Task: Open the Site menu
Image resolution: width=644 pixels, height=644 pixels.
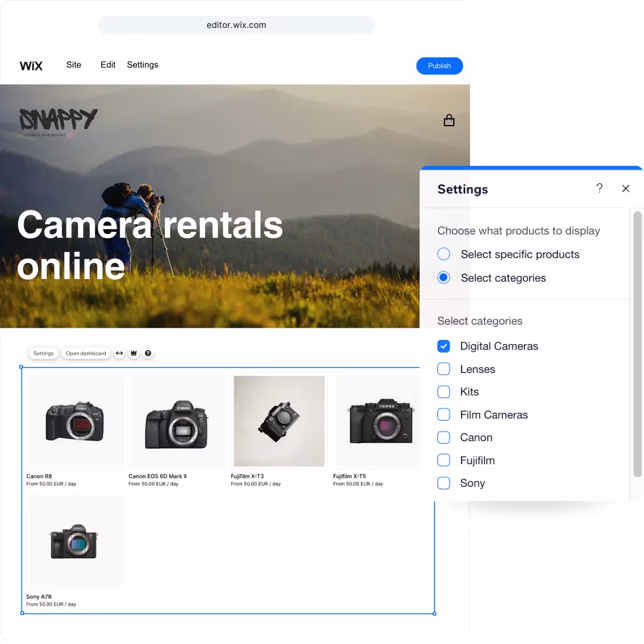Action: (74, 65)
